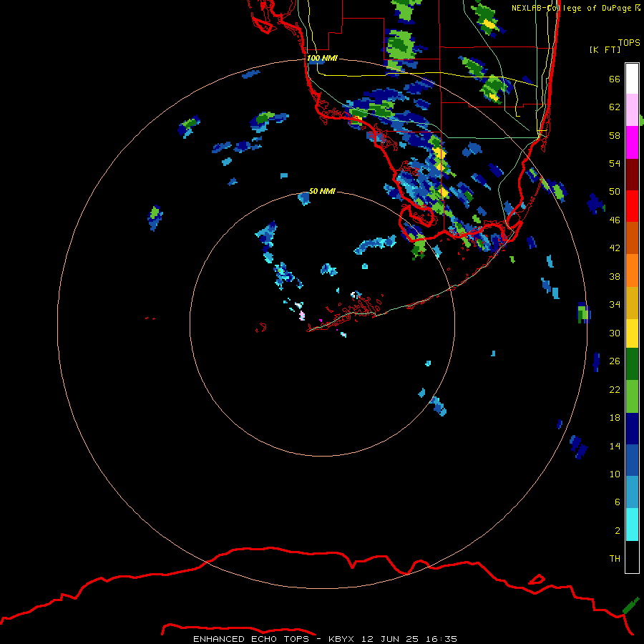
Task: Click the white swatch above 66 in the legend
Action: point(632,79)
